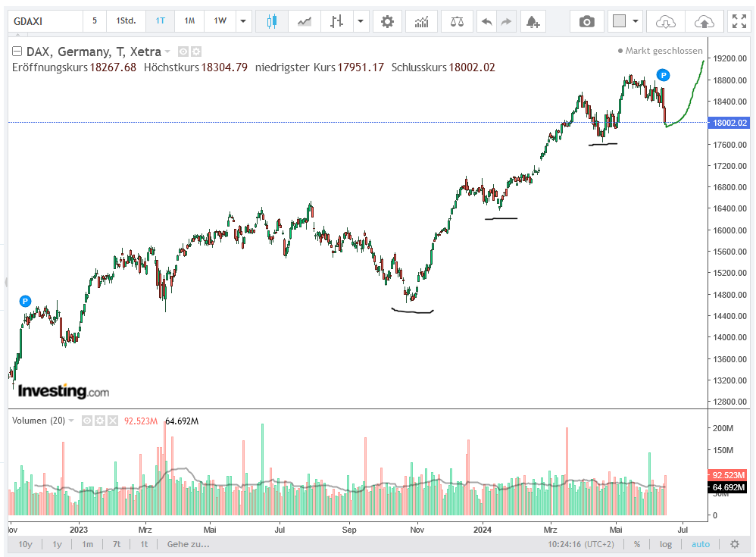Save the chart layout to the cloud
This screenshot has height=557, width=756.
click(x=703, y=21)
